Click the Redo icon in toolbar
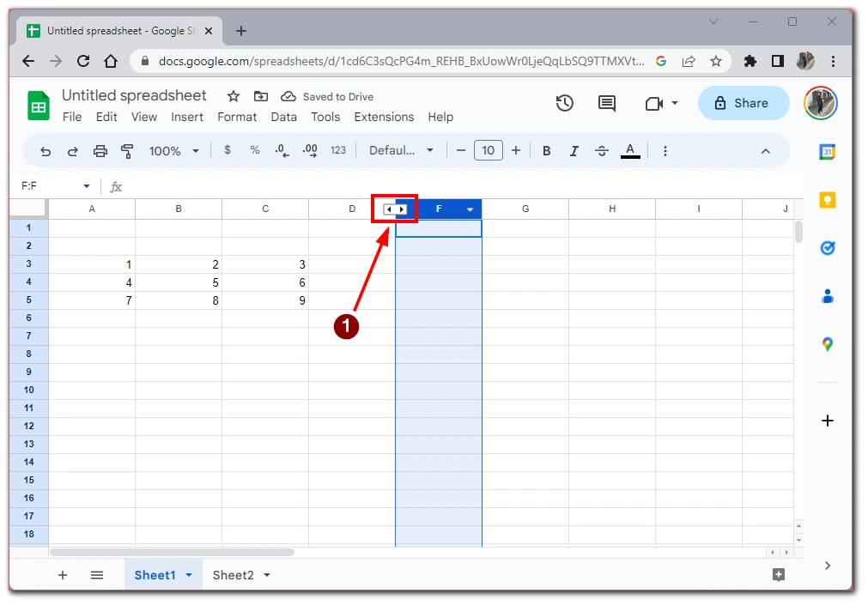This screenshot has width=868, height=606. pos(72,151)
